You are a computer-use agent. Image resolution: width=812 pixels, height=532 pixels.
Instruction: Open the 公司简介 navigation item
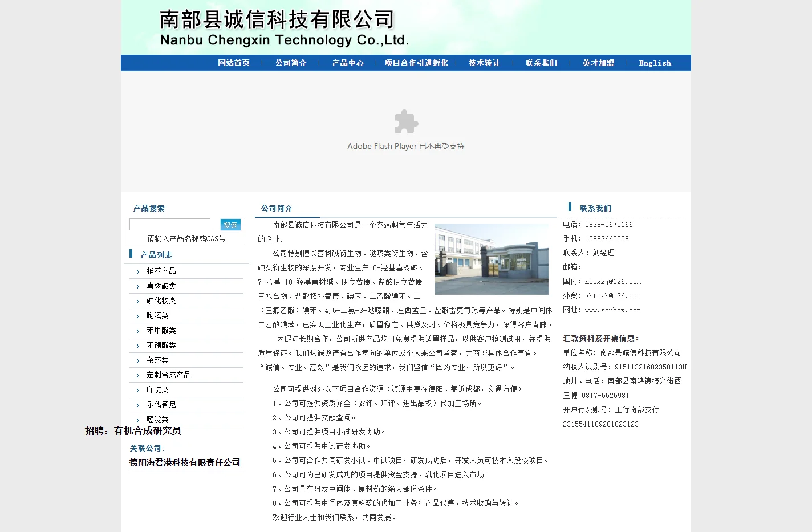291,63
